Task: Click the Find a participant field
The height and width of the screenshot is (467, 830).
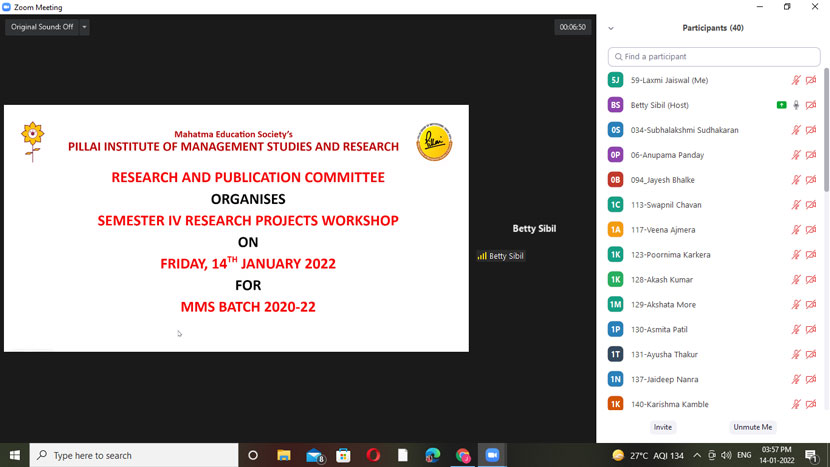Action: point(714,57)
